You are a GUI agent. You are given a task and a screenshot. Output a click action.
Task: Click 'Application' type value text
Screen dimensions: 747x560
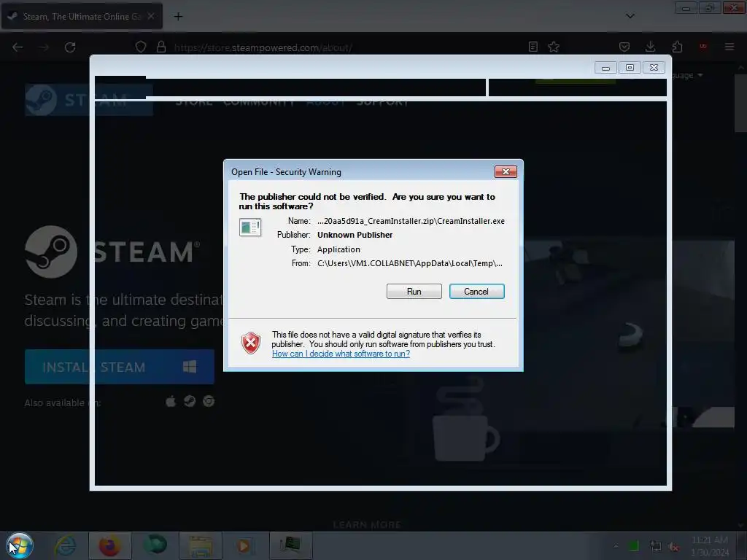tap(338, 249)
